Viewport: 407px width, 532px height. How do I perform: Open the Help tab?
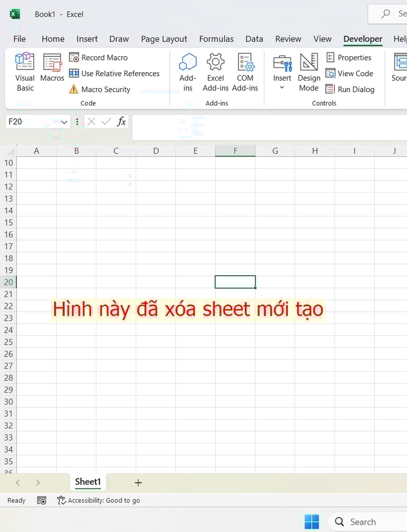(x=400, y=39)
